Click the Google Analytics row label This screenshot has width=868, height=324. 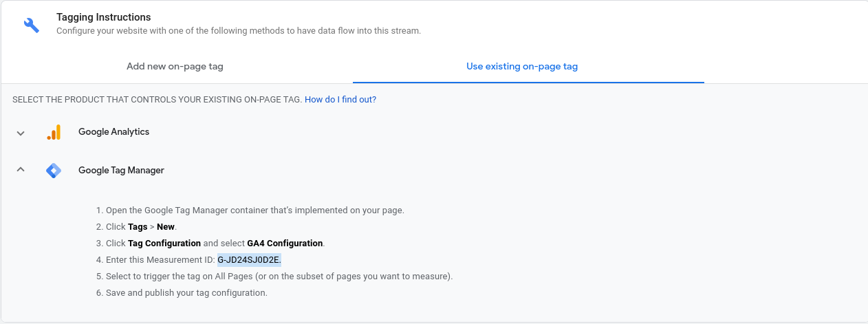coord(113,132)
